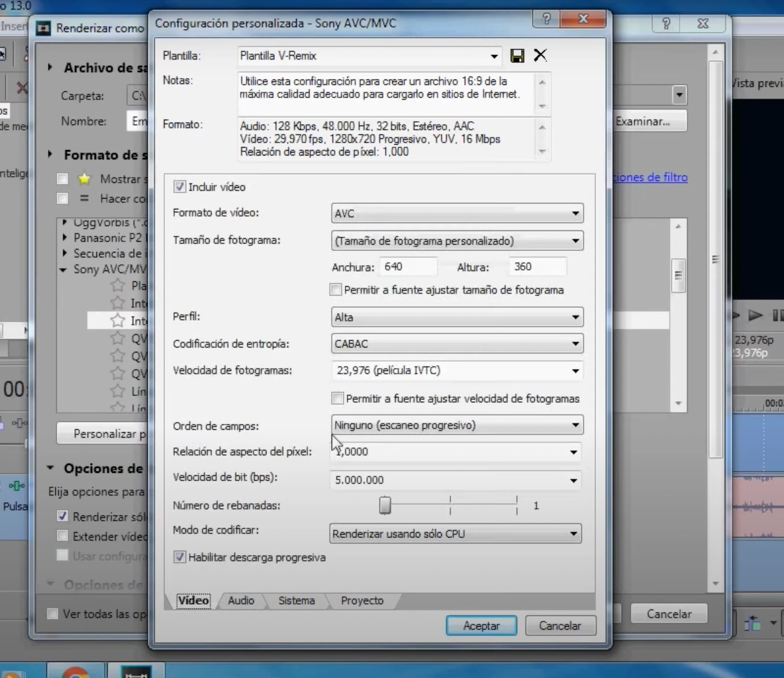Switch to the Audio tab
784x678 pixels.
click(241, 601)
